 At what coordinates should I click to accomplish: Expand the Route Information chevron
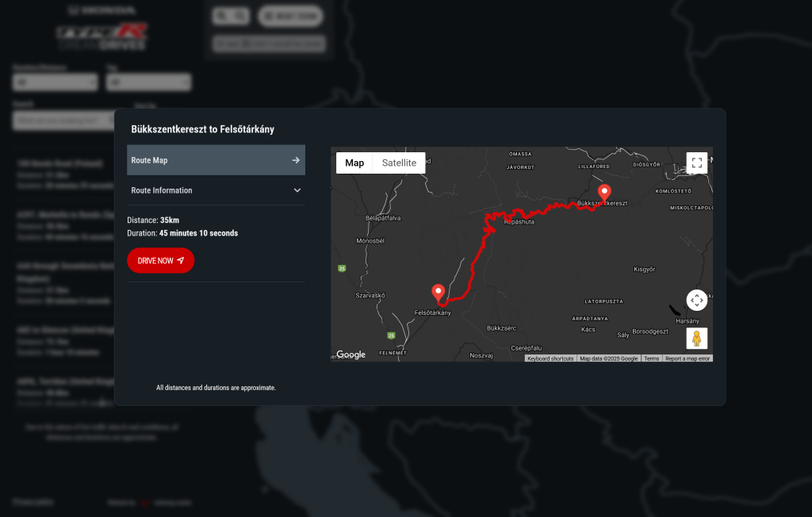coord(297,190)
